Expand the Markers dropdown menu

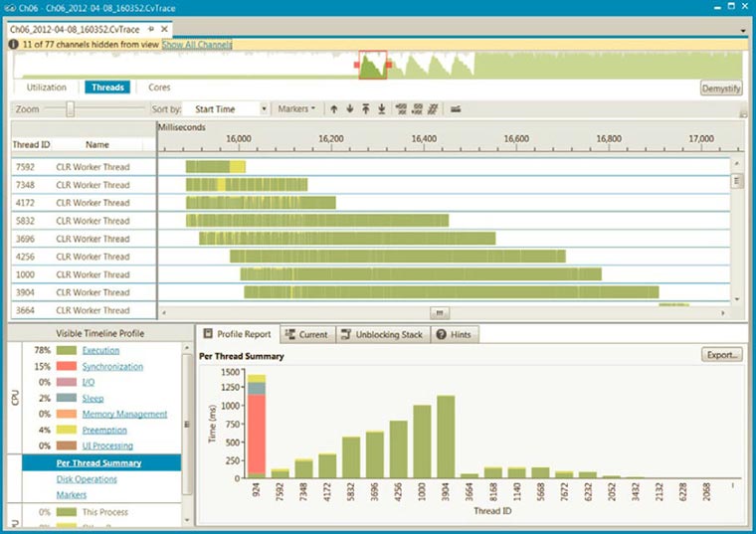pos(296,108)
